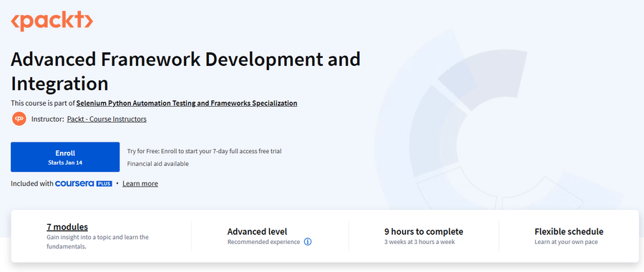This screenshot has height=272, width=644.
Task: Click the Packt logo at top
Action: [x=52, y=21]
